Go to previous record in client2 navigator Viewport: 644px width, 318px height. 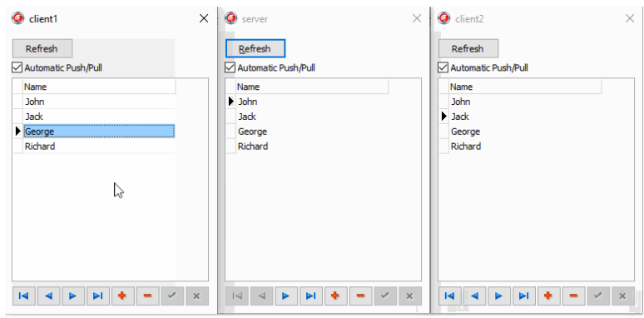point(474,296)
